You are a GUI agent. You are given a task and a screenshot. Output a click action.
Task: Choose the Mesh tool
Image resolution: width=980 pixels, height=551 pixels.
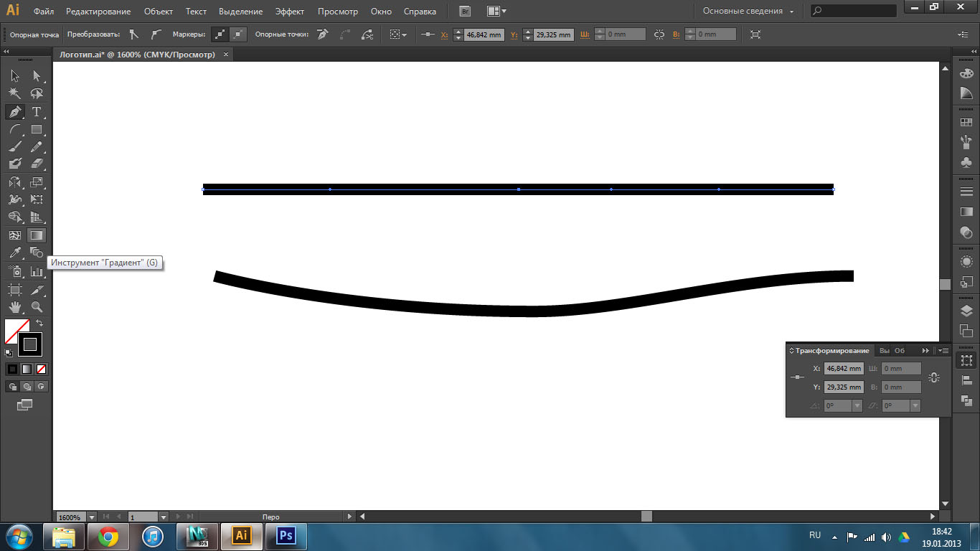point(15,235)
